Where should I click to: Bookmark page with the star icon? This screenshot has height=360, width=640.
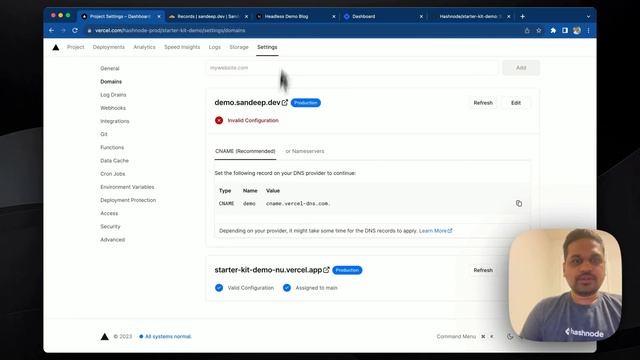(539, 30)
